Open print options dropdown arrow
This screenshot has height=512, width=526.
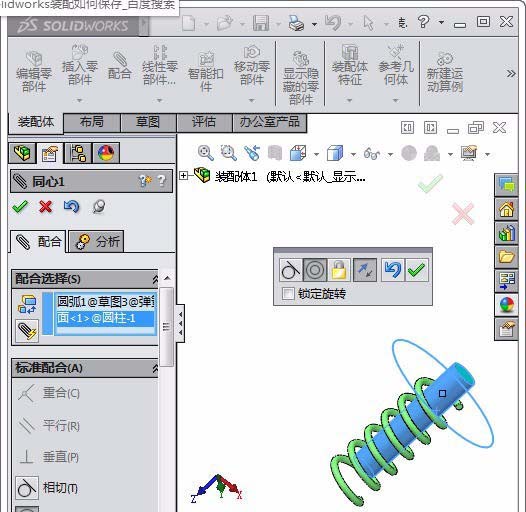314,24
